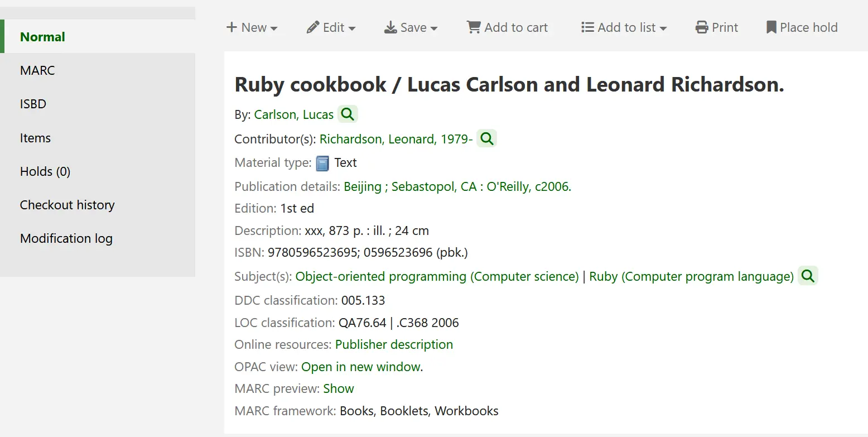Select the Normal view tab
This screenshot has height=437, width=868.
98,37
